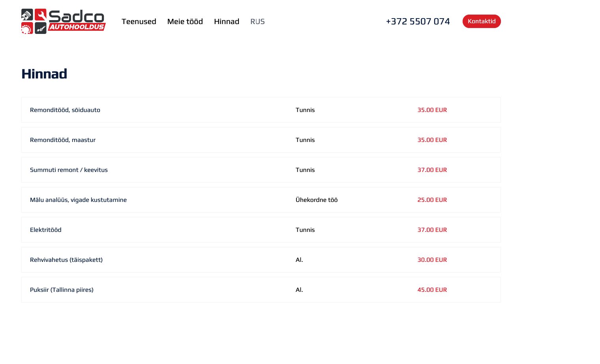Click Mälu analüüs, vigade kustutamine row
The width and height of the screenshot is (600, 364).
[78, 200]
